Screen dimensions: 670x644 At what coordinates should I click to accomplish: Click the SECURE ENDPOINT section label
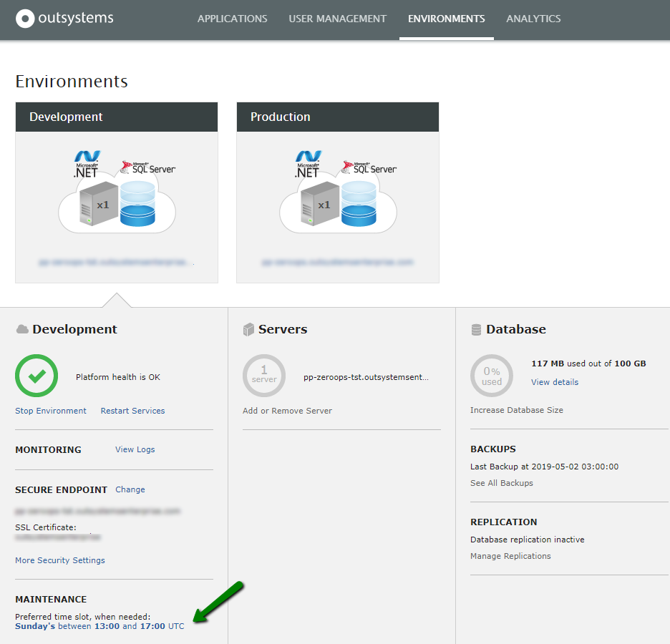[61, 490]
